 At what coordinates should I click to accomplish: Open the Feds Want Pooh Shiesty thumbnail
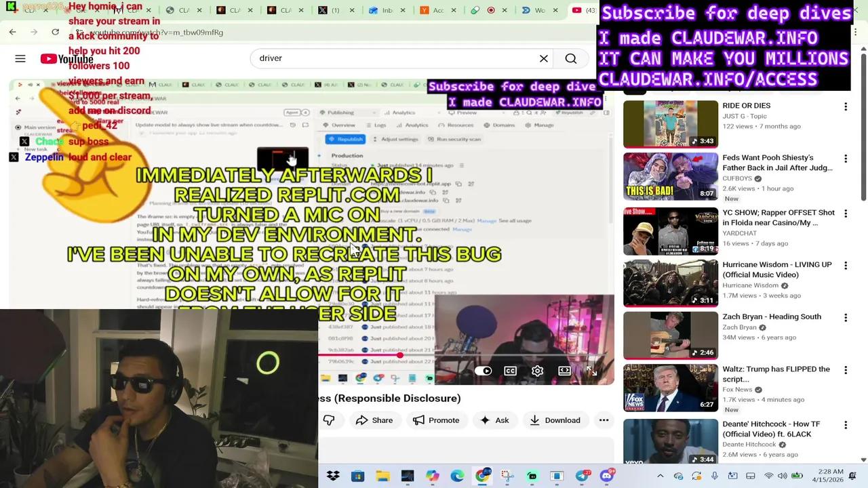(x=671, y=176)
